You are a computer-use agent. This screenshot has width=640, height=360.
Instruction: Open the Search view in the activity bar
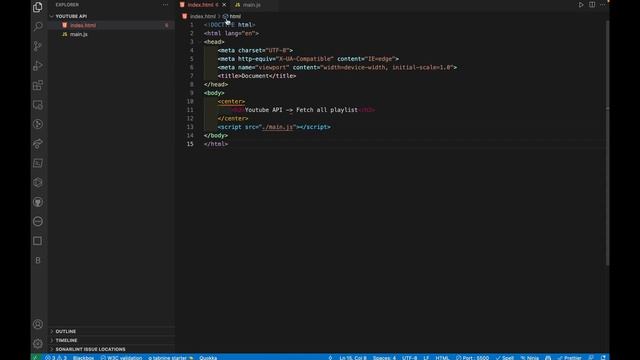click(38, 27)
